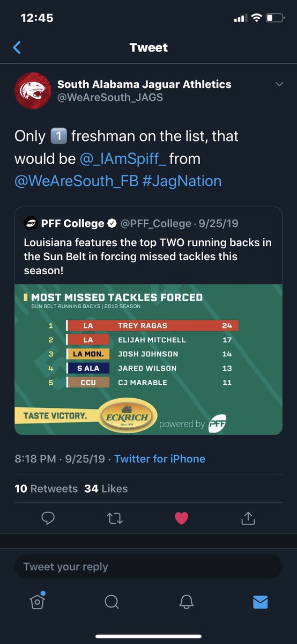Focus the Tweet your reply field
297x644 pixels.
pos(148,567)
